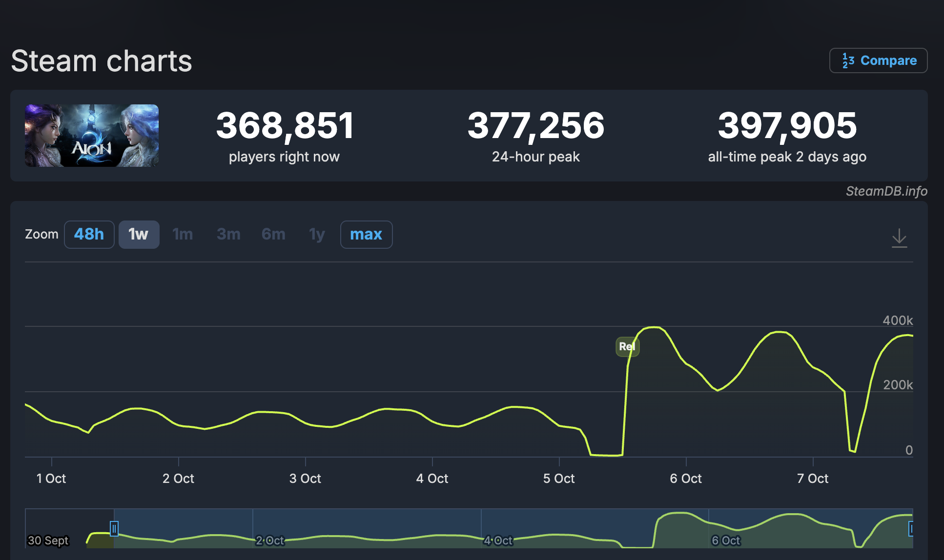Screen dimensions: 944x560
Task: Download chart data via the download arrow icon
Action: click(899, 238)
